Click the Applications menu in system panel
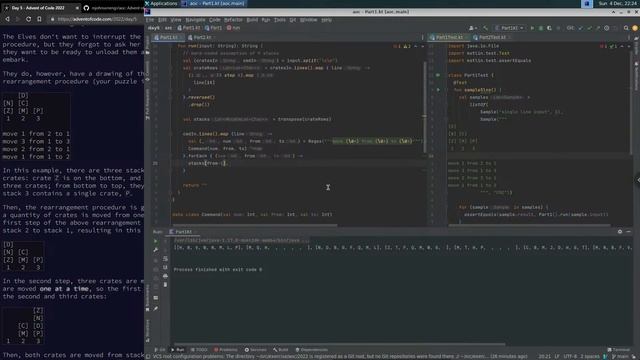 [x=161, y=3]
